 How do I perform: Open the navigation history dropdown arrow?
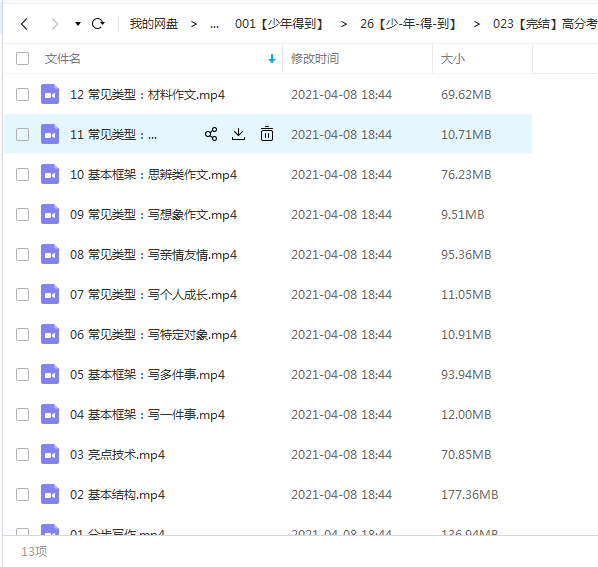[78, 24]
